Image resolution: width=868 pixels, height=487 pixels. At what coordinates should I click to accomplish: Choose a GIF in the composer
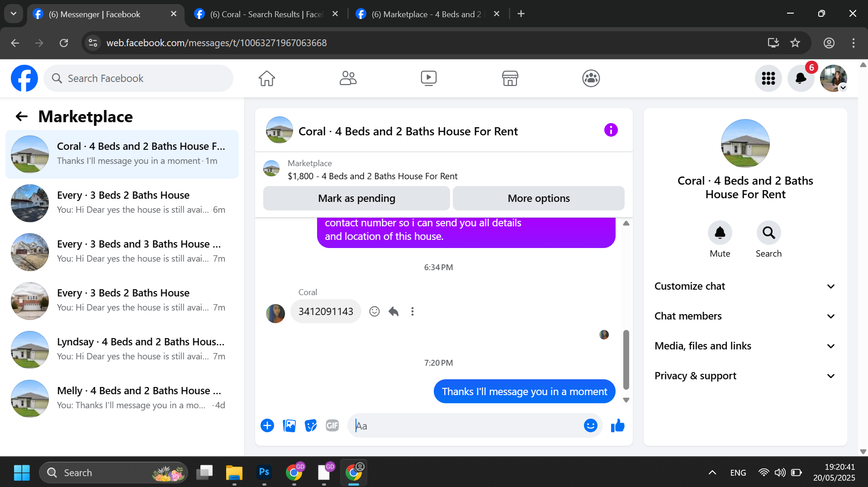coord(332,425)
